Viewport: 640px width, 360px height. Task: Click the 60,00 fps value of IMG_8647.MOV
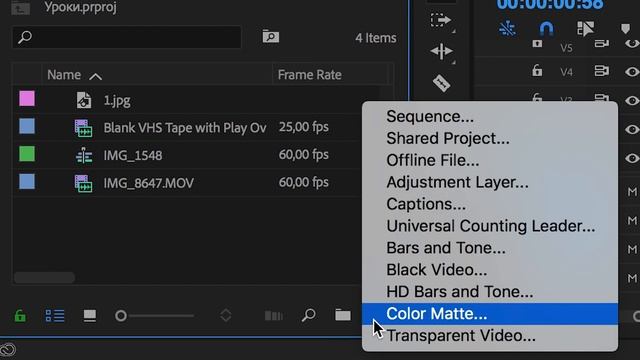pos(303,182)
